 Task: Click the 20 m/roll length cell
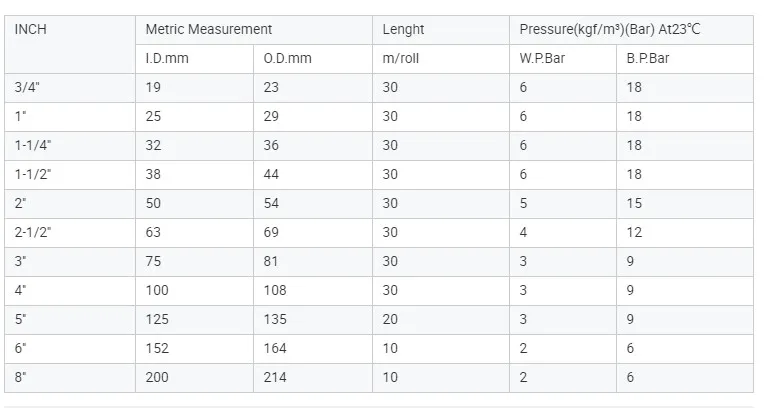390,319
